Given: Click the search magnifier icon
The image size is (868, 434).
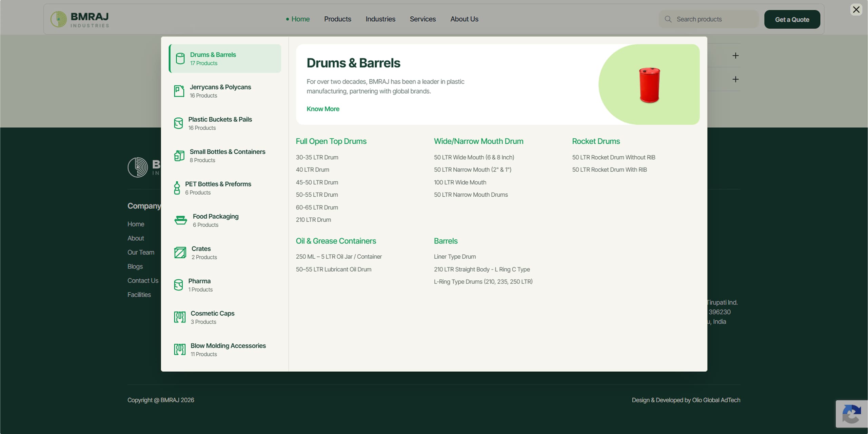Looking at the screenshot, I should 668,19.
